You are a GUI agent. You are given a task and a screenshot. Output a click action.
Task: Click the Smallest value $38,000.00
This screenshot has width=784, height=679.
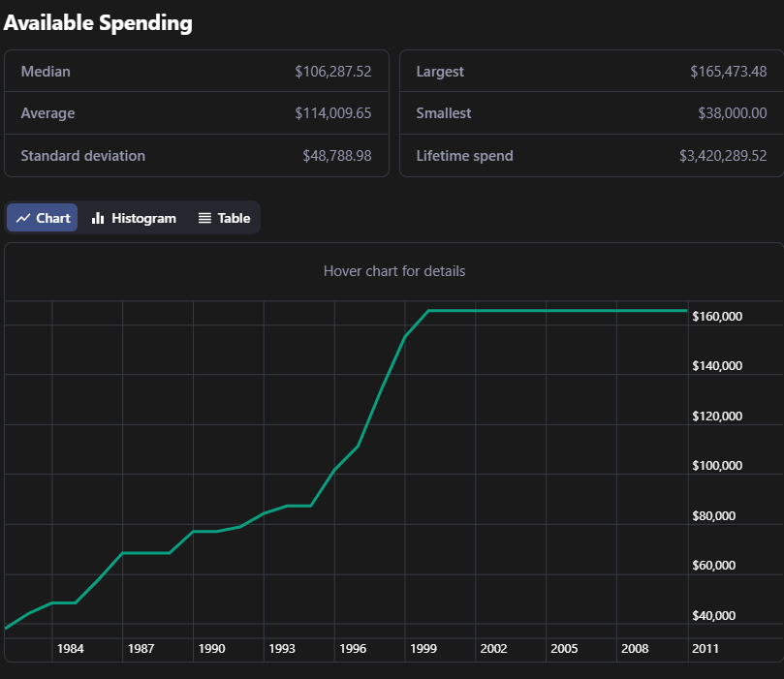pyautogui.click(x=732, y=113)
